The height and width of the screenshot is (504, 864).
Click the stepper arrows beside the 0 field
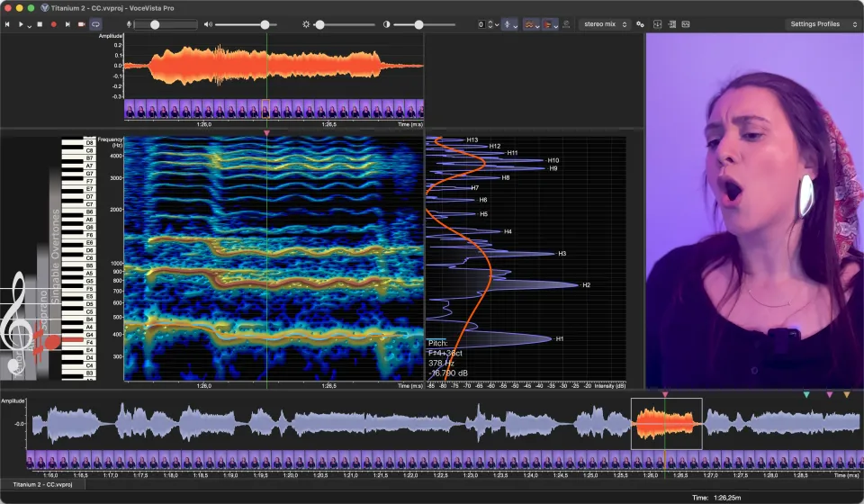[490, 24]
